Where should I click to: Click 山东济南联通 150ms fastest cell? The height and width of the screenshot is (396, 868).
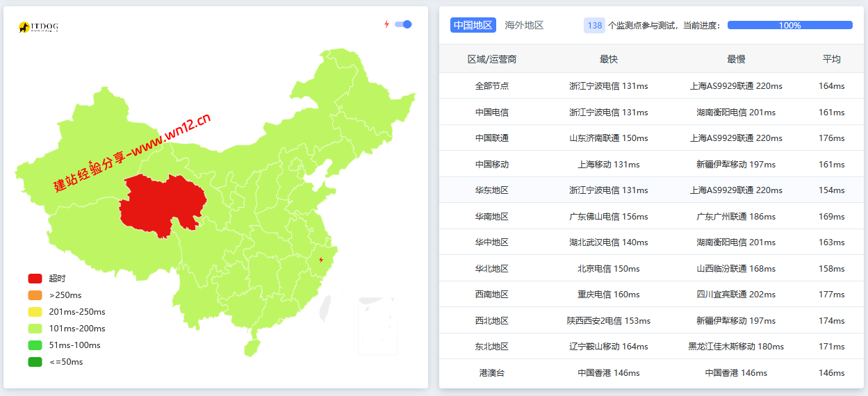click(x=609, y=138)
